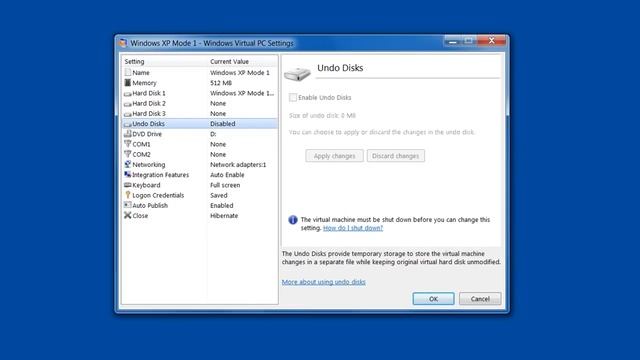Click the Saved credentials value
640x360 pixels.
pyautogui.click(x=219, y=195)
